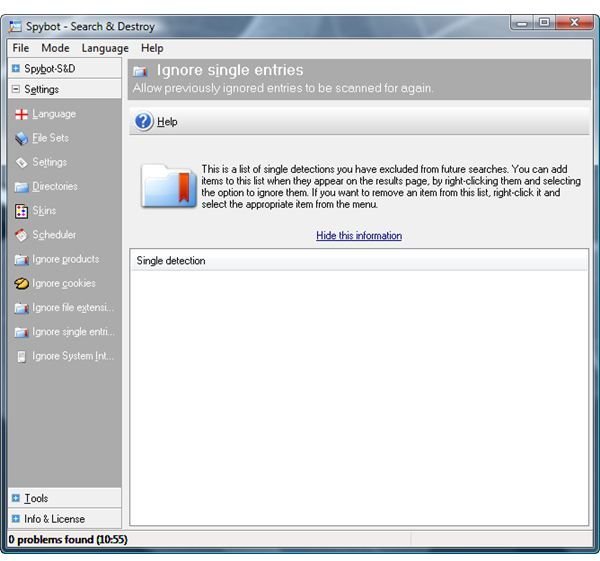Open Ignore System Internals page
The height and width of the screenshot is (561, 600).
73,356
